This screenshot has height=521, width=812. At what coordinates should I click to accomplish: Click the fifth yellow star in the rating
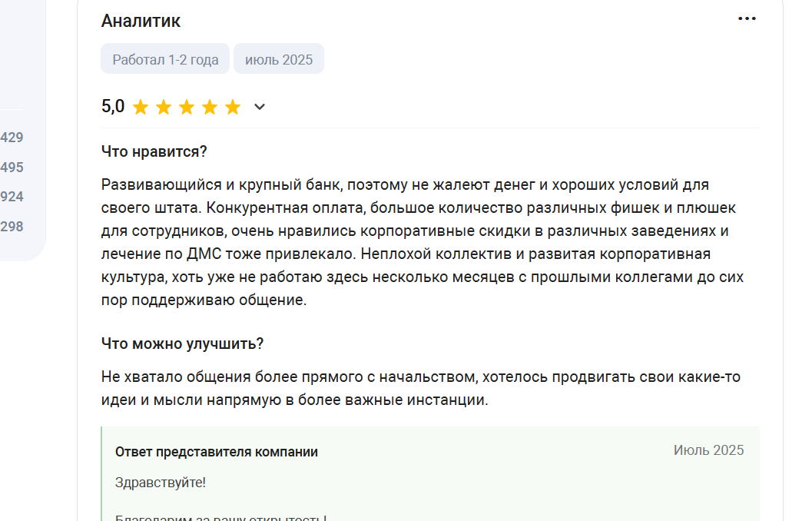(233, 108)
